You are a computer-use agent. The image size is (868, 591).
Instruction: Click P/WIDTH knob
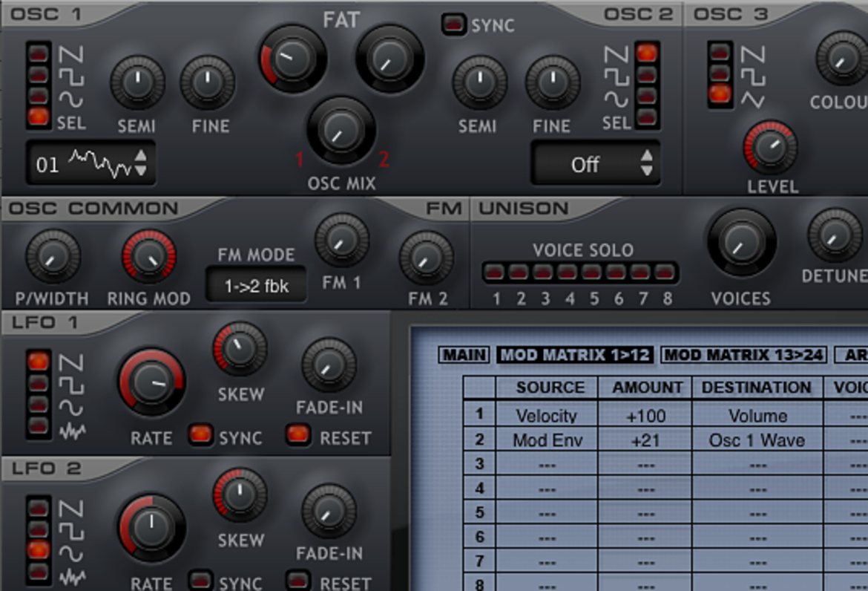click(x=53, y=256)
